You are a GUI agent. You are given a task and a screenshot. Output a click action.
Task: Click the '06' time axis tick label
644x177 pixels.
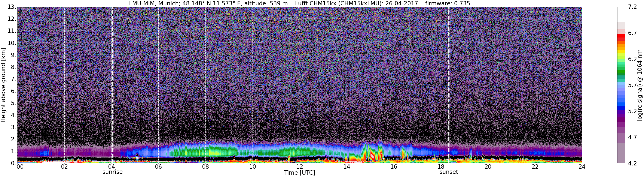coord(159,167)
